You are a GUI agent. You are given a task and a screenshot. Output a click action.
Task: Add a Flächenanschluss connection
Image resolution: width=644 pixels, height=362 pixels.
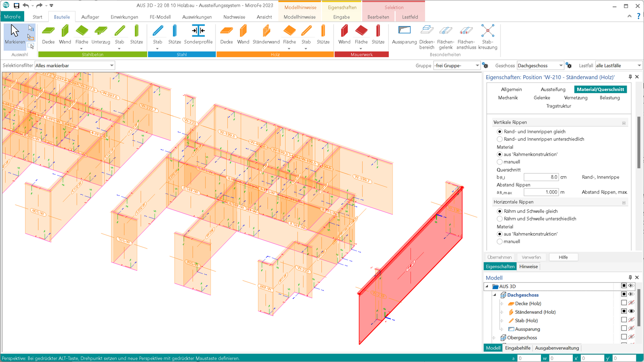(466, 37)
